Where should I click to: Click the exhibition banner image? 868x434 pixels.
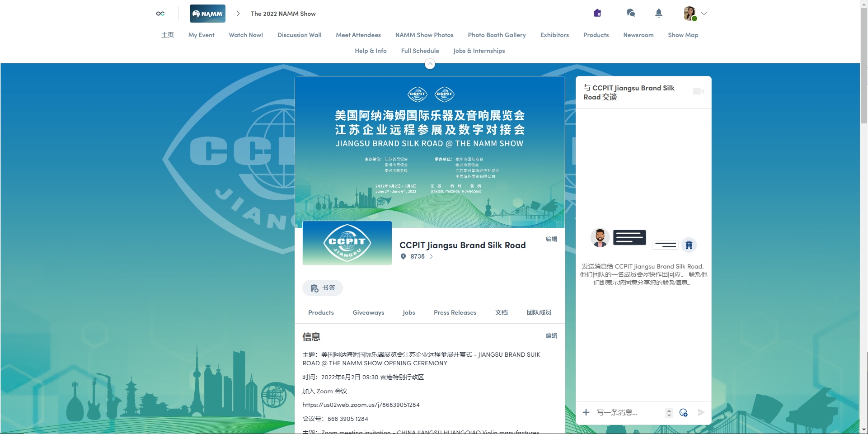(430, 152)
